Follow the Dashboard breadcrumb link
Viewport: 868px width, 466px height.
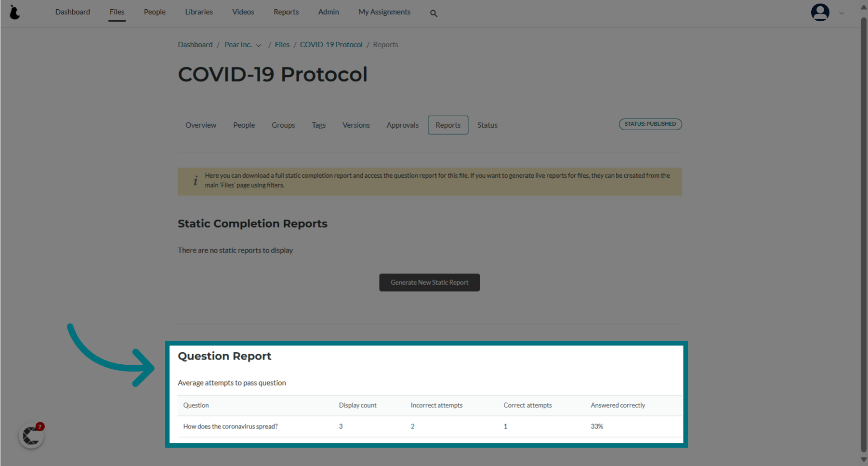click(195, 45)
